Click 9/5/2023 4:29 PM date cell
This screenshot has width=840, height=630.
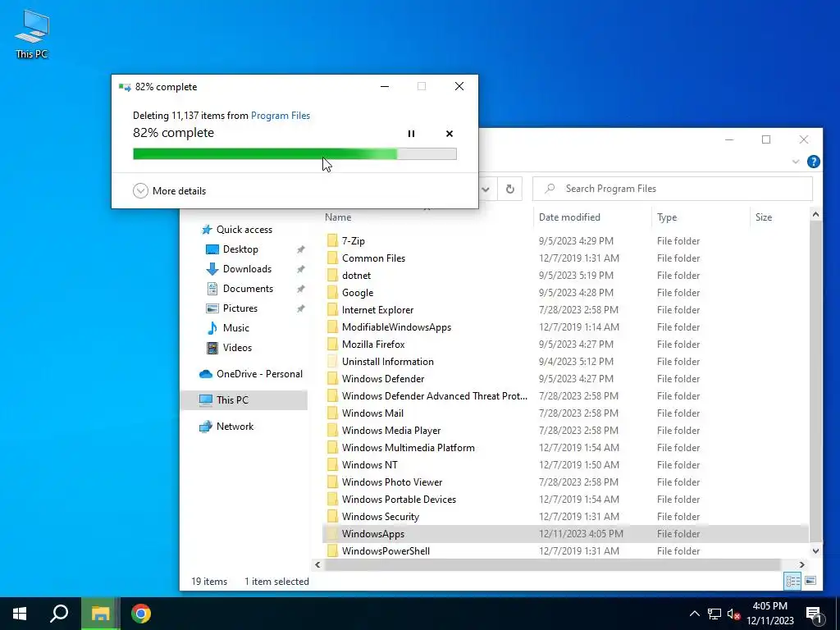[576, 240]
